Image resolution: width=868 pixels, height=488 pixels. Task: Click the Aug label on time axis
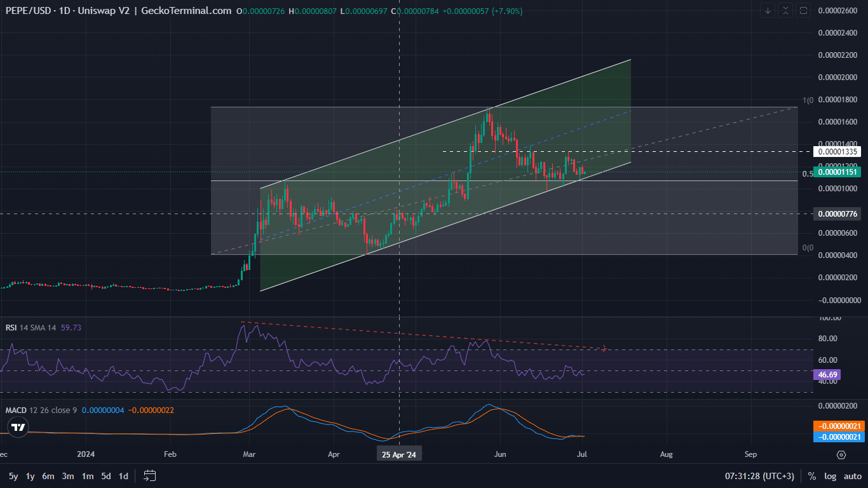click(x=666, y=455)
